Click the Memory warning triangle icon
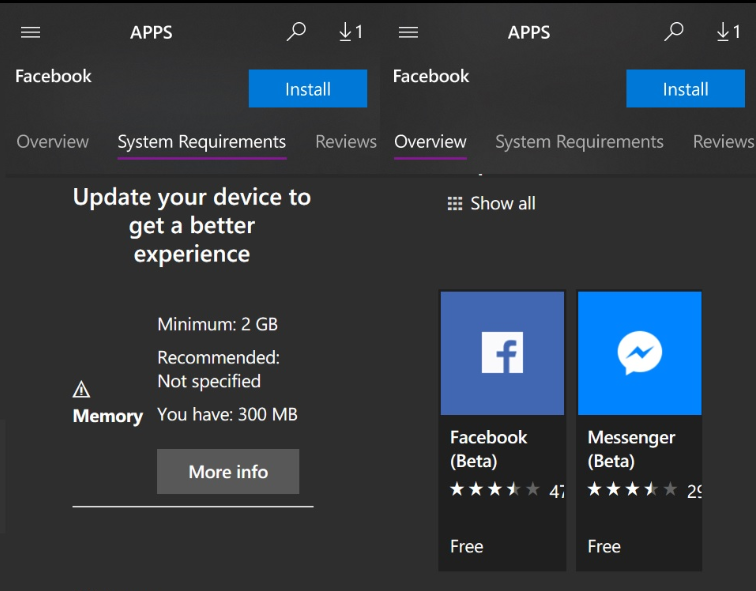This screenshot has width=756, height=591. (82, 389)
